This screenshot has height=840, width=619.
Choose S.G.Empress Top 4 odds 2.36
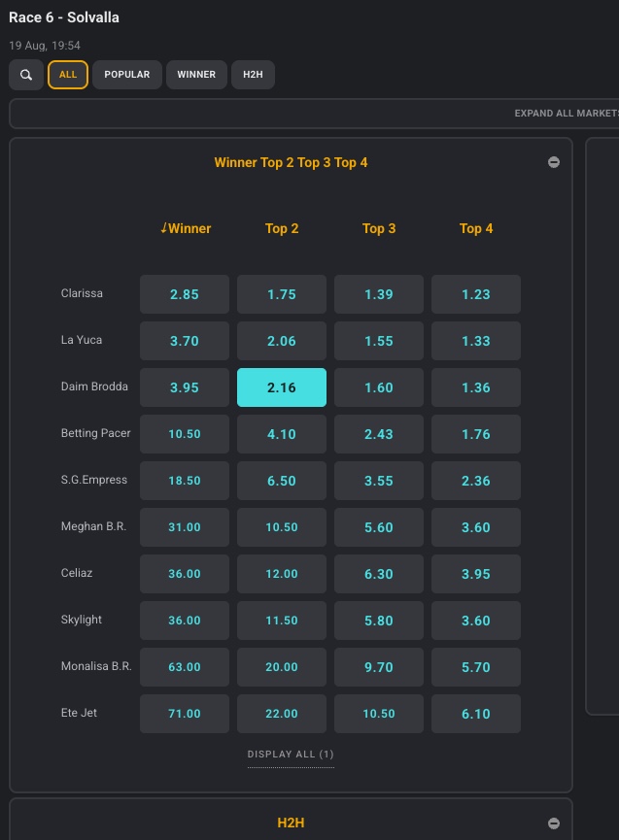tap(476, 481)
